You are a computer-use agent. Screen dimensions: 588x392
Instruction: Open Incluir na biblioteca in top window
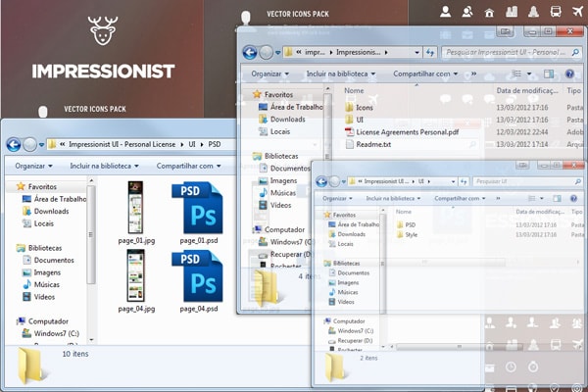coord(341,73)
